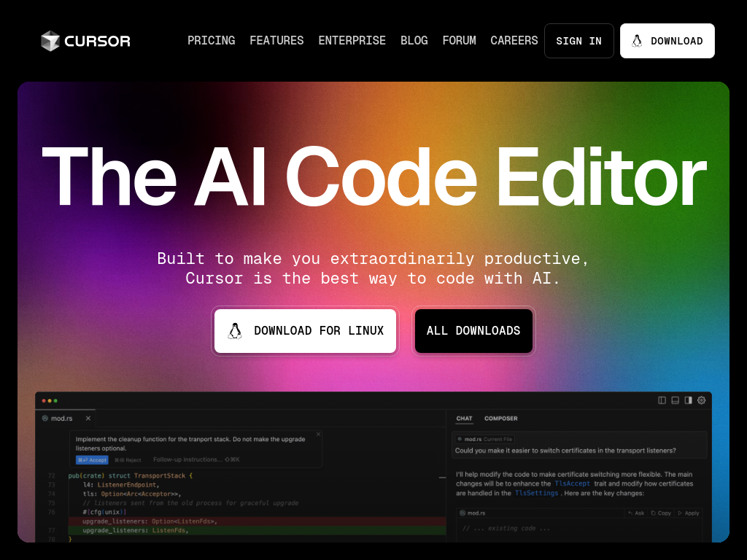This screenshot has height=560, width=747.
Task: Toggle the left sidebar layout icon
Action: pos(662,400)
